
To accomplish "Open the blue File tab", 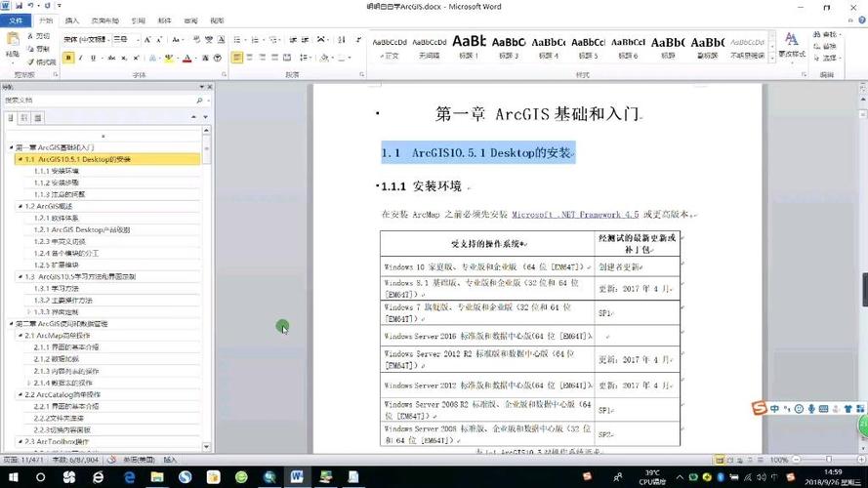I will (16, 20).
